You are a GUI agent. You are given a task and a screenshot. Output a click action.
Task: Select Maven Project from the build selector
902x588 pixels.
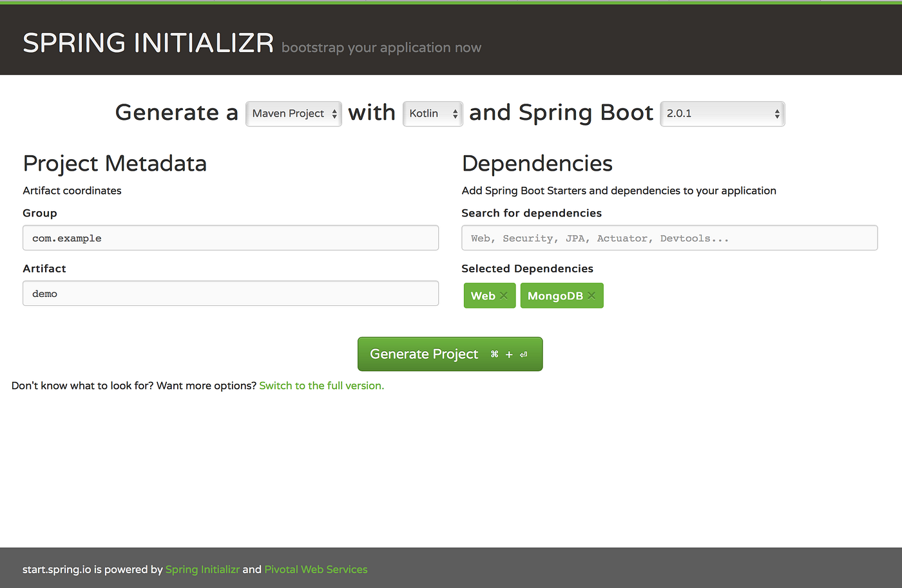click(x=293, y=113)
